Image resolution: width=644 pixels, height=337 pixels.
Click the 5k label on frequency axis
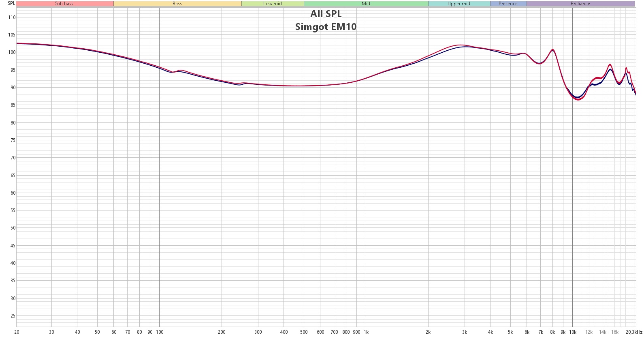pos(510,332)
